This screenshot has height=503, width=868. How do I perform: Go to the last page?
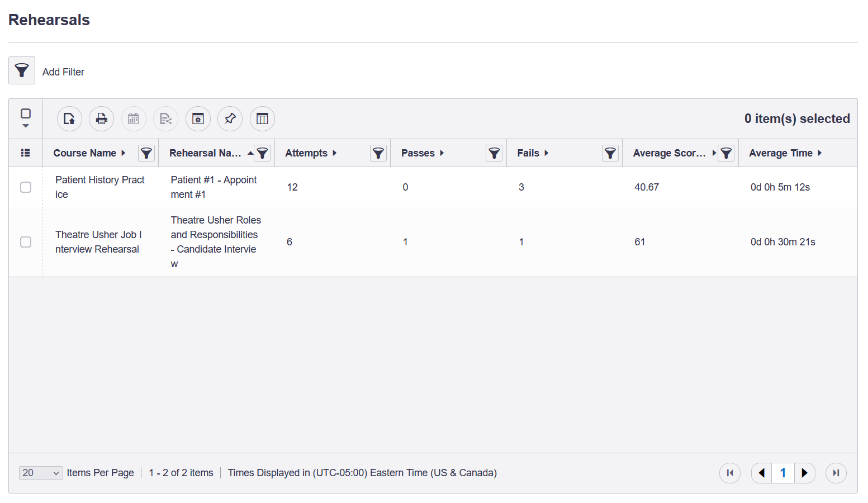click(836, 473)
